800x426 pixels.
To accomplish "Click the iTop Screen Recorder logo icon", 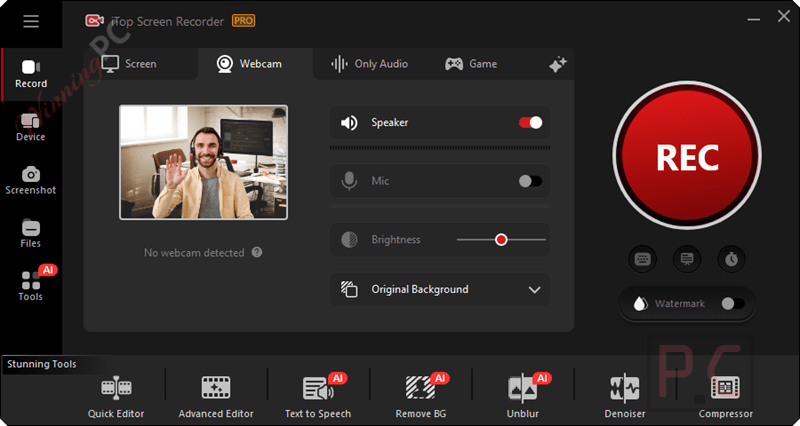I will (94, 20).
